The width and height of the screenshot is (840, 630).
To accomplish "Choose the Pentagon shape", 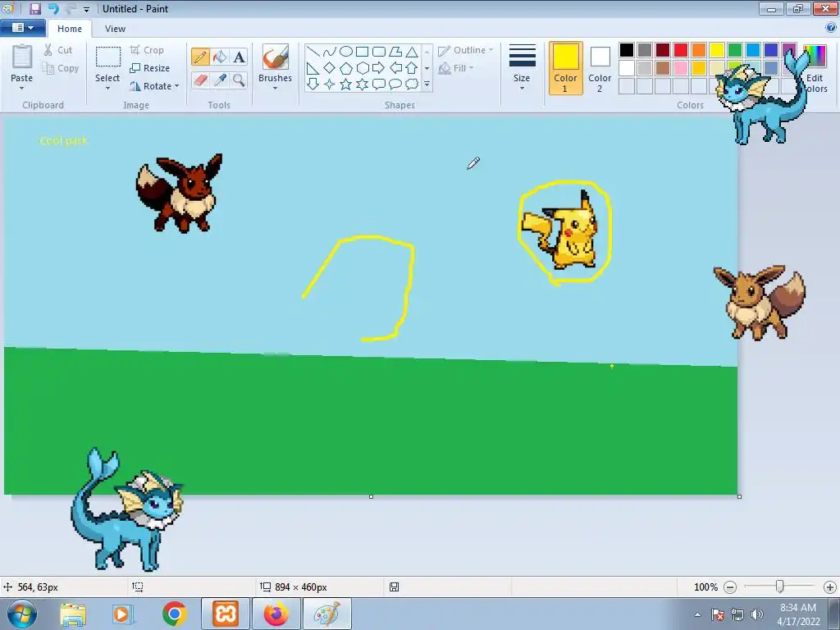I will click(x=346, y=68).
